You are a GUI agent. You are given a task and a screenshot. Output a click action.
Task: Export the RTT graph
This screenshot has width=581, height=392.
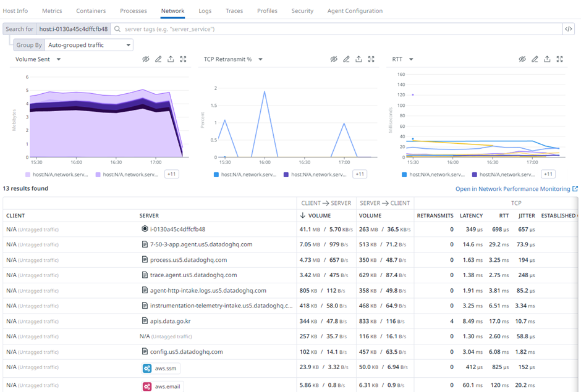click(547, 59)
